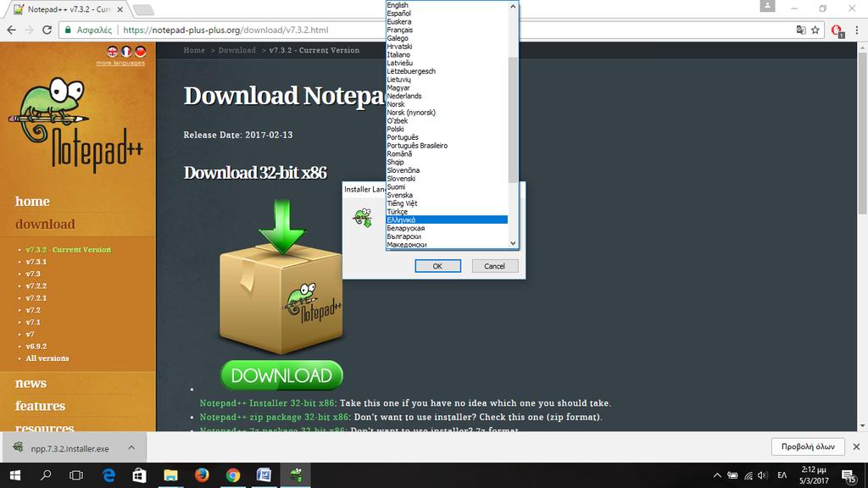Click OK in Installer Language dialog
The image size is (868, 488).
pyautogui.click(x=437, y=266)
